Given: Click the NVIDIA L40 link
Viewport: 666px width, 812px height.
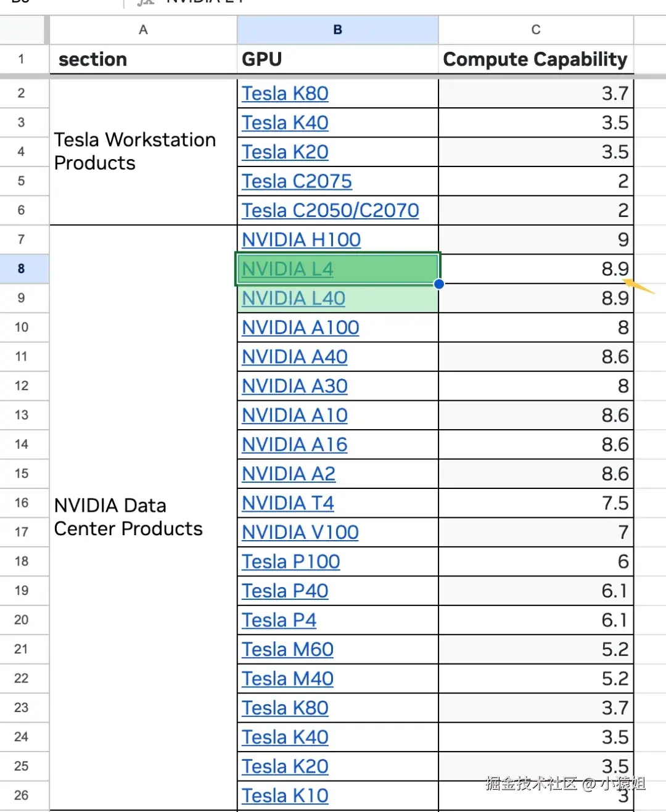Looking at the screenshot, I should click(294, 298).
